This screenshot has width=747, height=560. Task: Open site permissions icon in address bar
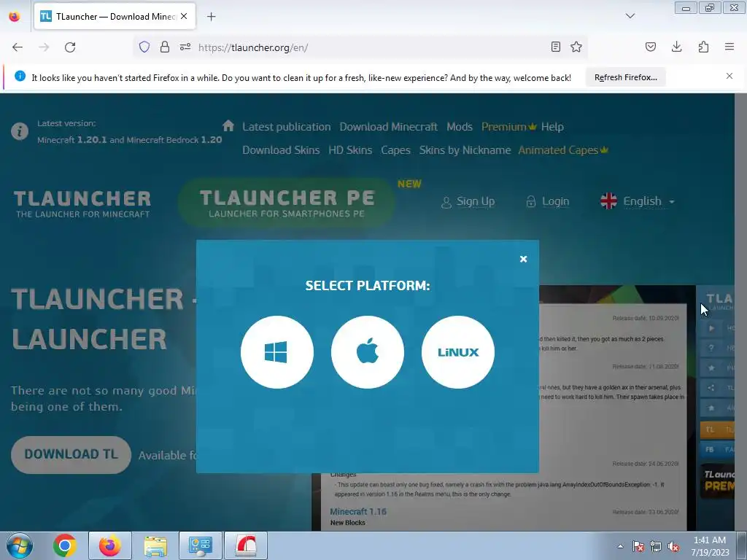pos(185,47)
